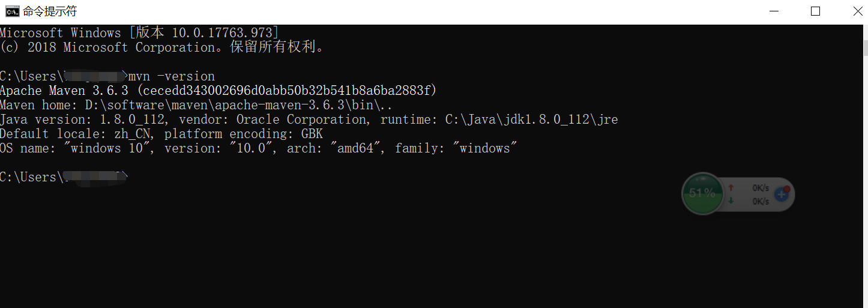Click the red upload speed arrow

731,187
